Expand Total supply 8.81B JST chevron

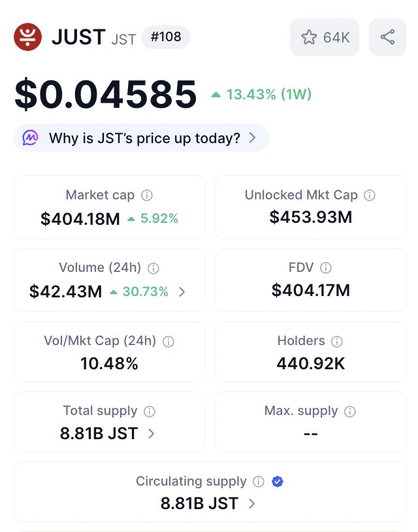152,433
